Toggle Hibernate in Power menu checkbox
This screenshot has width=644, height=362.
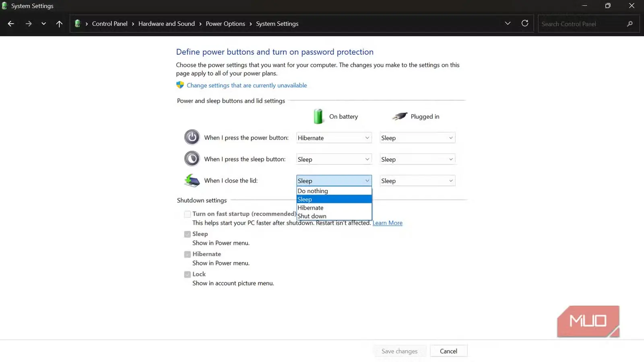[x=187, y=254]
